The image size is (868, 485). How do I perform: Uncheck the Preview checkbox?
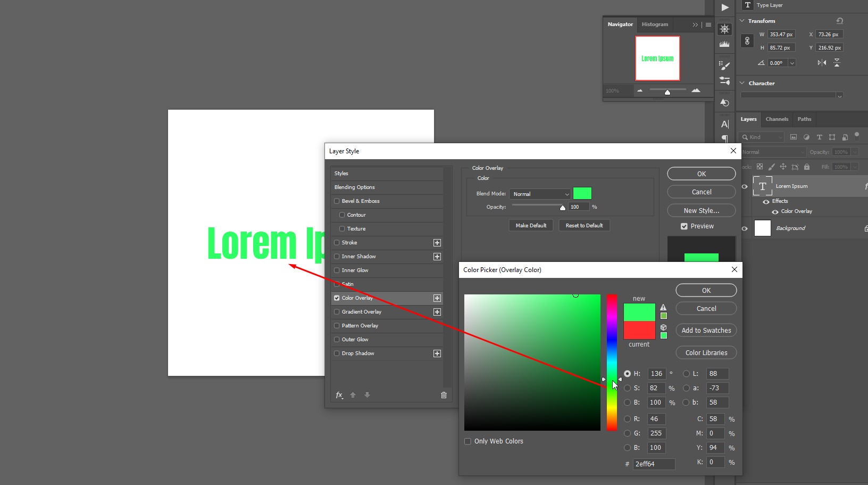click(x=684, y=226)
